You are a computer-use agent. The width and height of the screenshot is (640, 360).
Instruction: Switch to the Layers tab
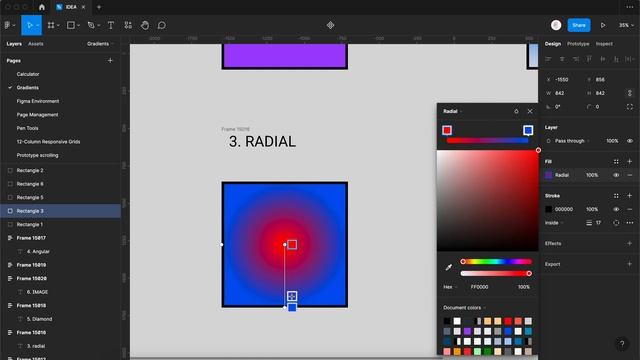pos(14,44)
